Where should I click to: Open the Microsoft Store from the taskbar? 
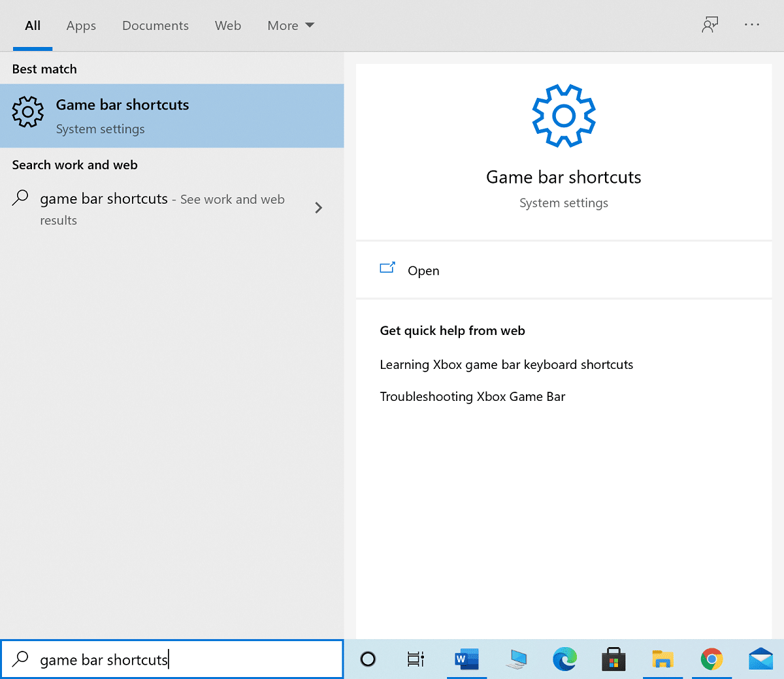tap(613, 659)
